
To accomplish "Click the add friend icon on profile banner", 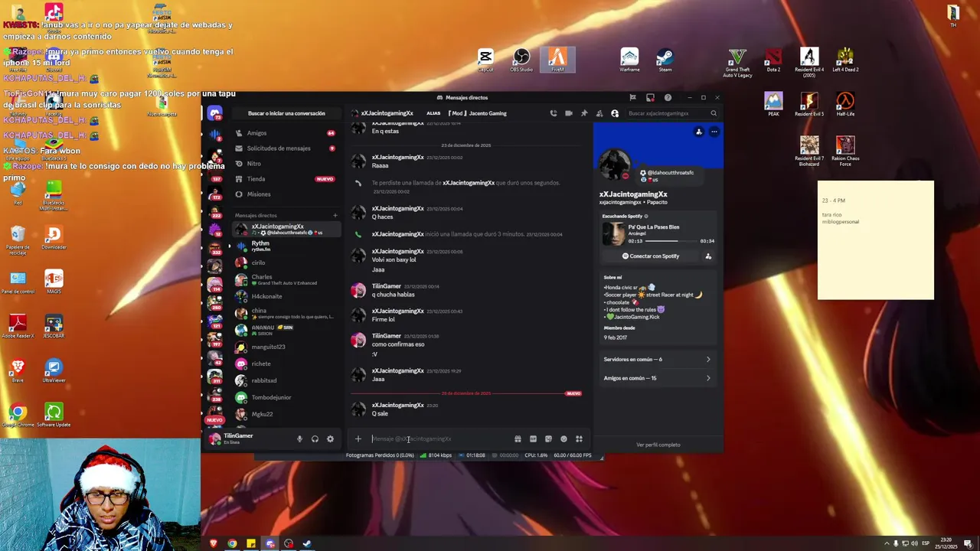I will (698, 132).
